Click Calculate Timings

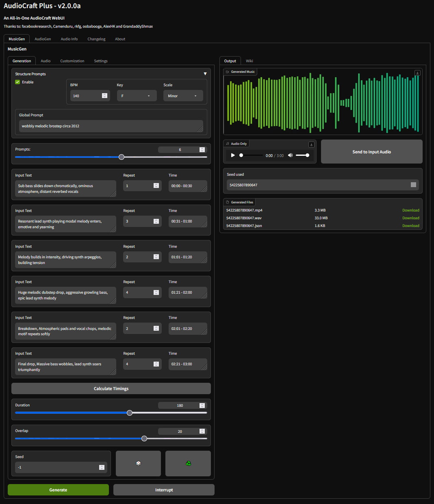(111, 388)
